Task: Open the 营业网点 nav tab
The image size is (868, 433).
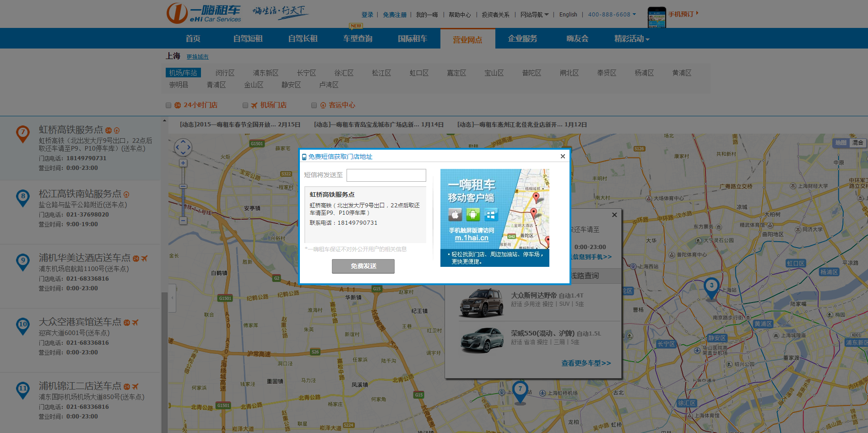Action: point(468,39)
